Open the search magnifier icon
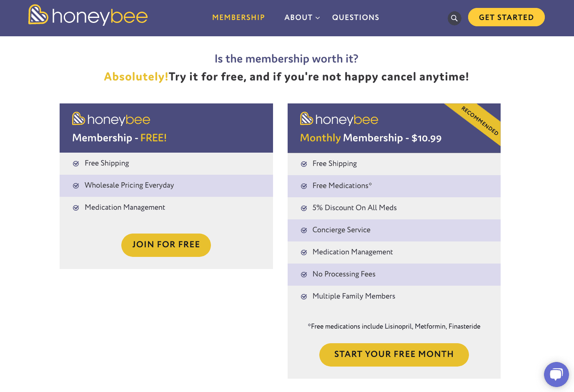This screenshot has height=392, width=574. 454,18
